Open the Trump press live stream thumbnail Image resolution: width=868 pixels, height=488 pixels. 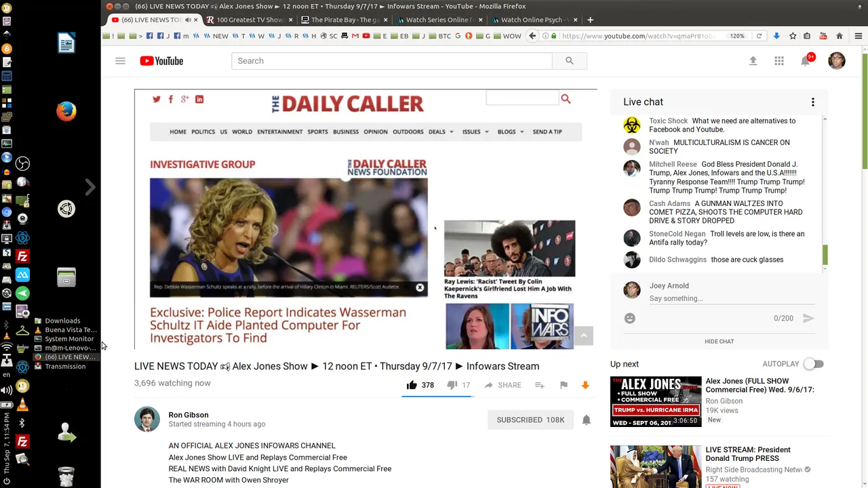[656, 466]
